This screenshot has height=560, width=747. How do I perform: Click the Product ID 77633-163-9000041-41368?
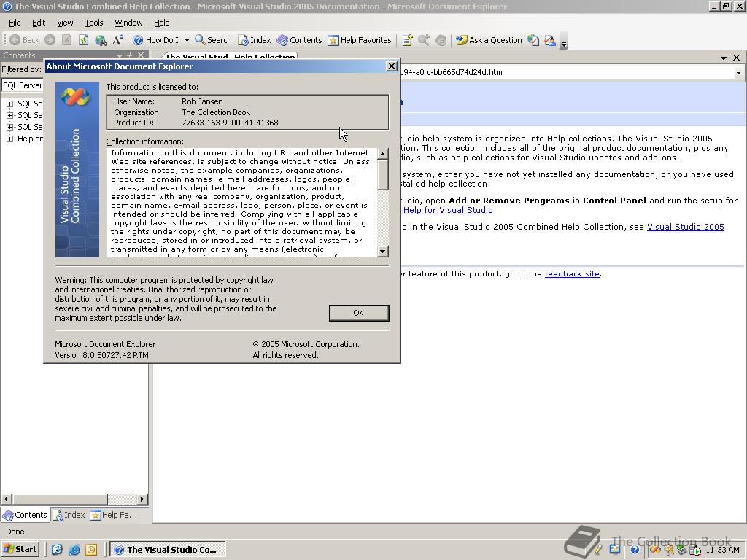pos(230,122)
